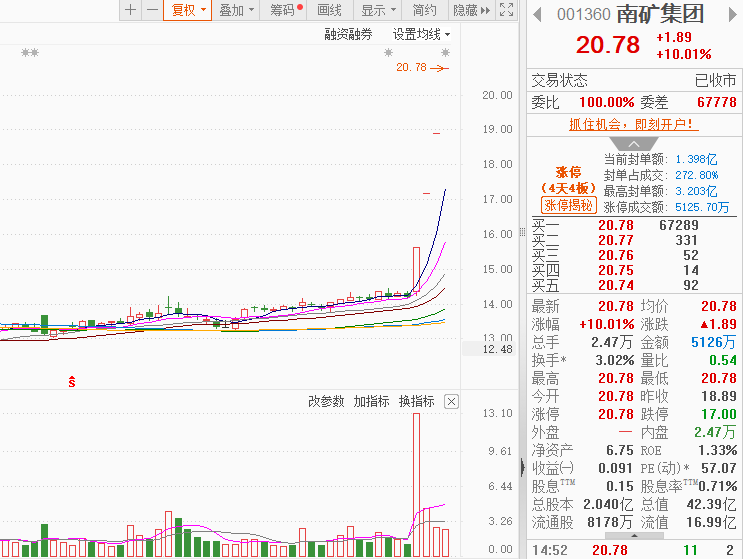
Task: Open the 筹码 chip distribution
Action: pos(283,9)
